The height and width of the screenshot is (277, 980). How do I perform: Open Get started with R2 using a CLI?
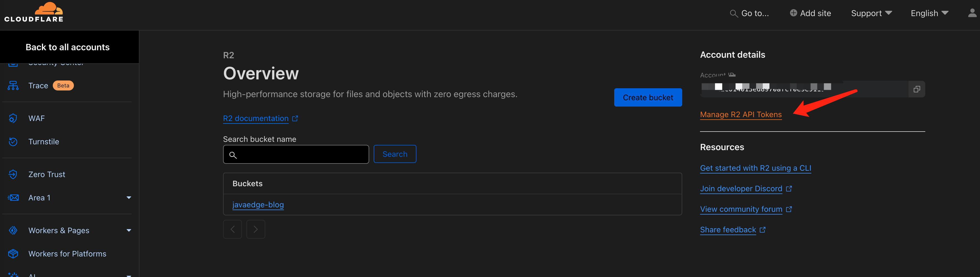tap(756, 168)
